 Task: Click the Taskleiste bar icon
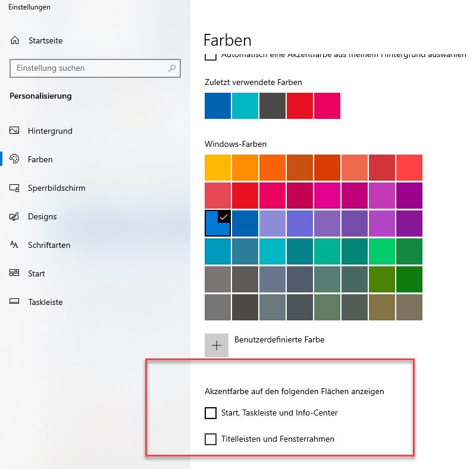[14, 301]
